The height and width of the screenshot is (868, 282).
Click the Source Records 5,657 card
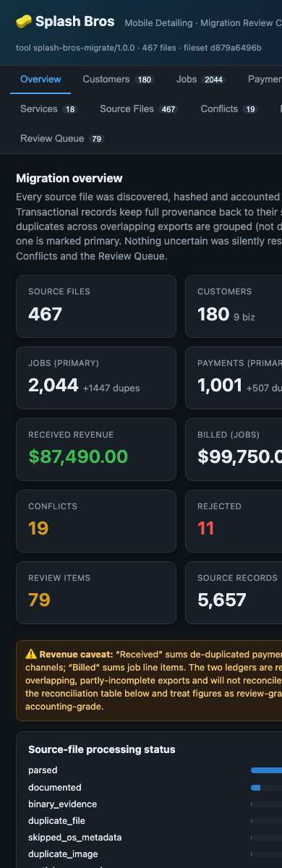tap(234, 592)
